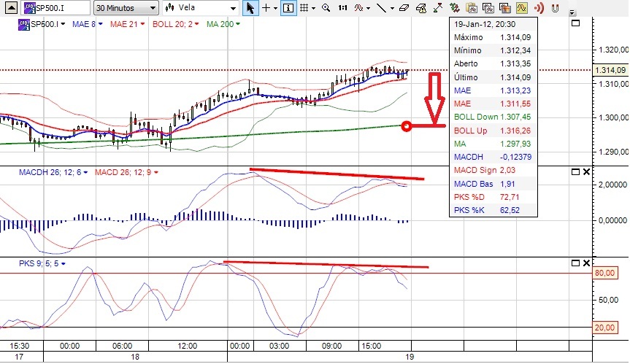Select the pointer cursor tool
This screenshot has height=364, width=630.
250,7
